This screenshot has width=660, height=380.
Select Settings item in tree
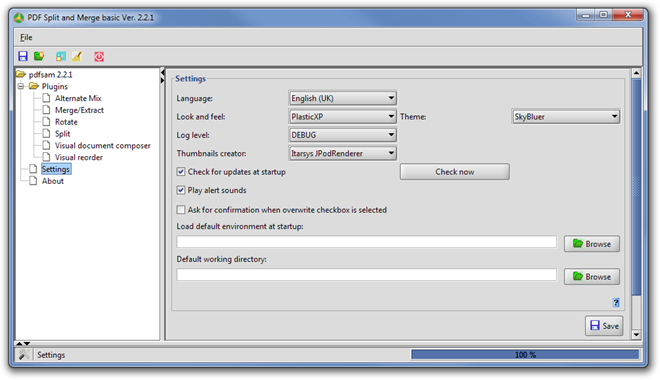[56, 169]
